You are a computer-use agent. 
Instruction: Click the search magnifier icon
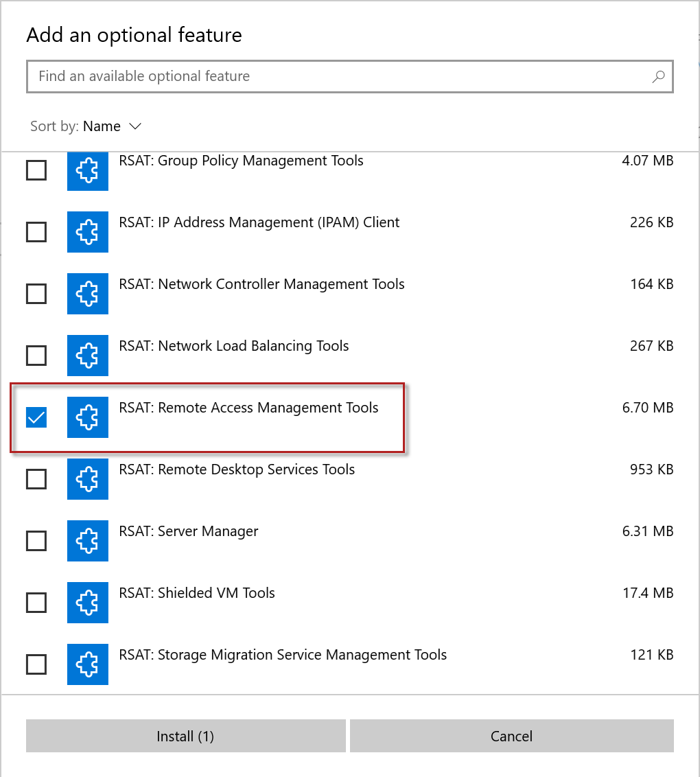pos(658,76)
